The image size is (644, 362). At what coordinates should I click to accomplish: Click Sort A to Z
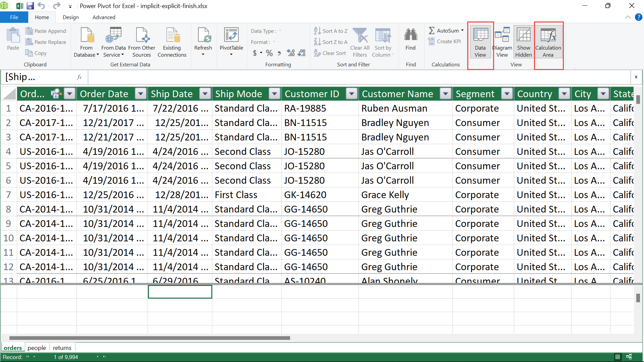[x=331, y=31]
